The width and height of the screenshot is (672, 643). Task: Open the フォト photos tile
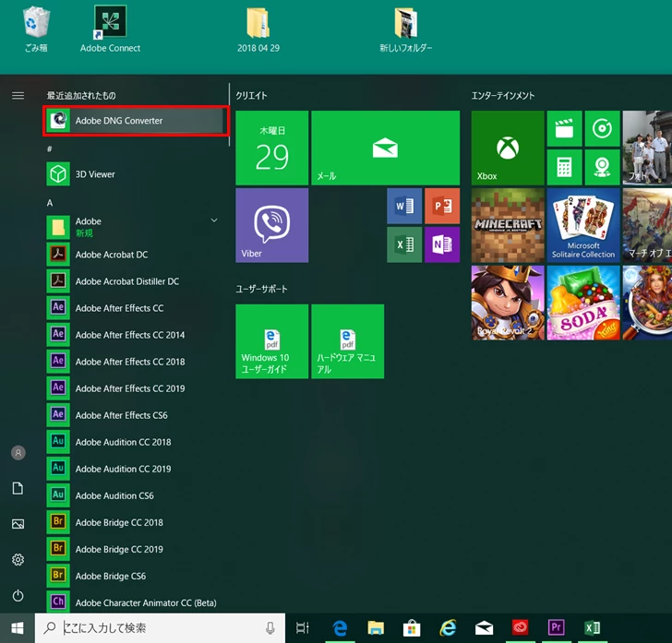647,148
